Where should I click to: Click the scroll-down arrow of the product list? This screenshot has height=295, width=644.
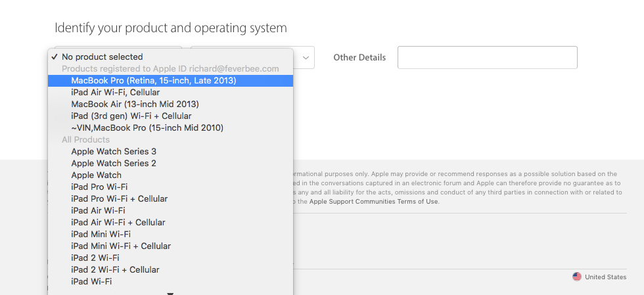pos(170,293)
